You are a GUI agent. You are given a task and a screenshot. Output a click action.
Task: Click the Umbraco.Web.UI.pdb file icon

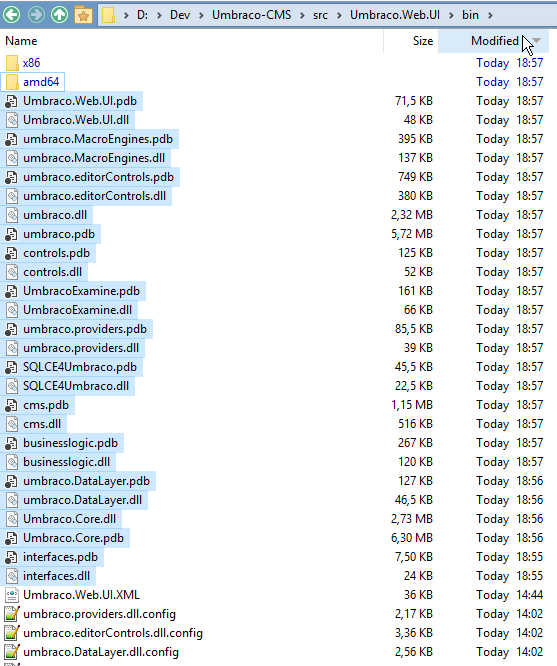(x=11, y=101)
